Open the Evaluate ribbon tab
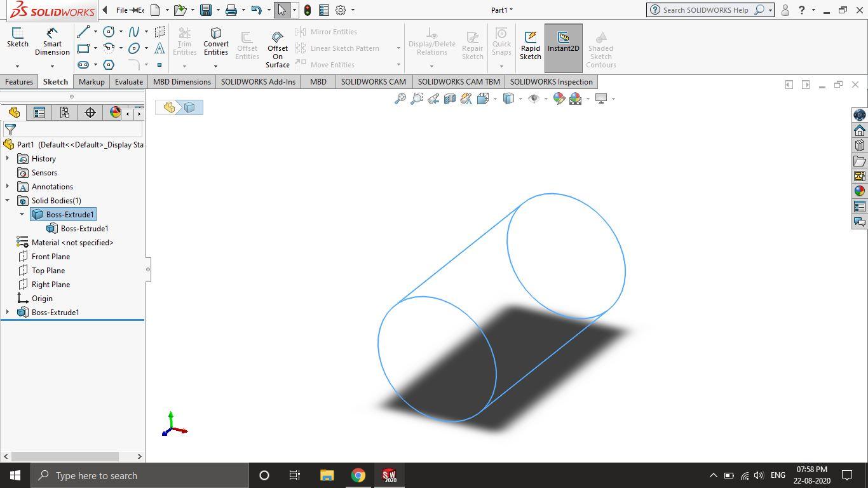The height and width of the screenshot is (488, 868). pyautogui.click(x=128, y=81)
